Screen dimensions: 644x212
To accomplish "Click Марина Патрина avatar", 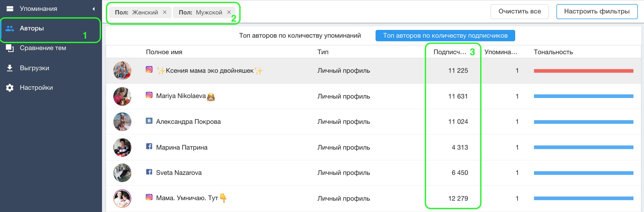I will pyautogui.click(x=122, y=147).
